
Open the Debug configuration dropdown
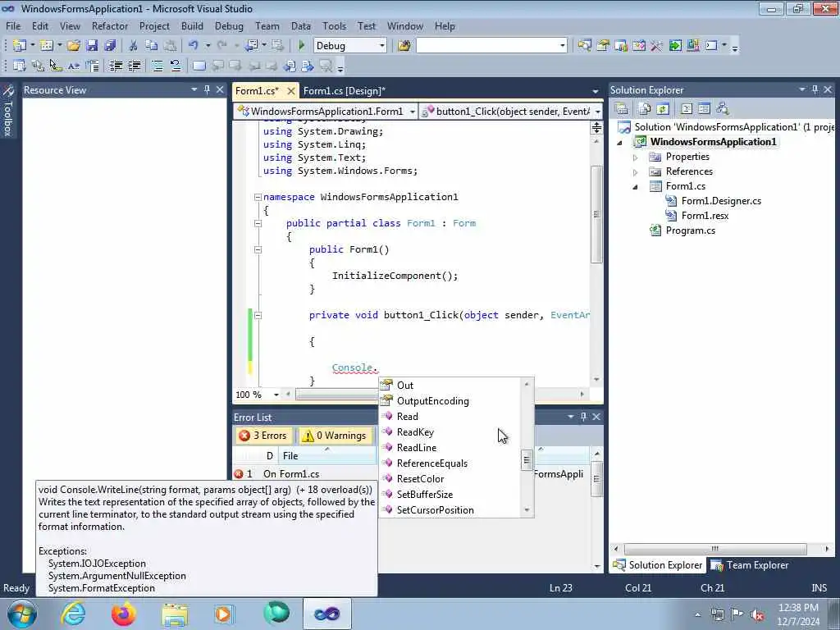(382, 46)
